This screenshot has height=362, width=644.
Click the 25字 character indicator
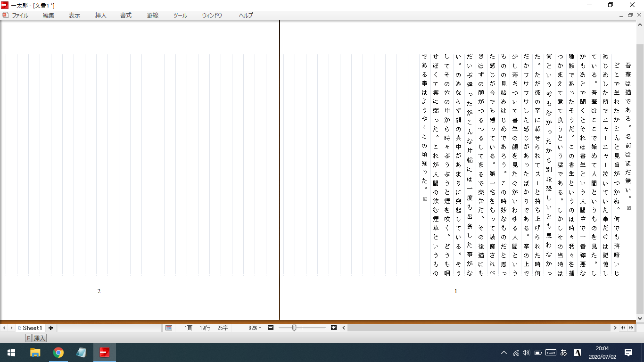pos(223,328)
